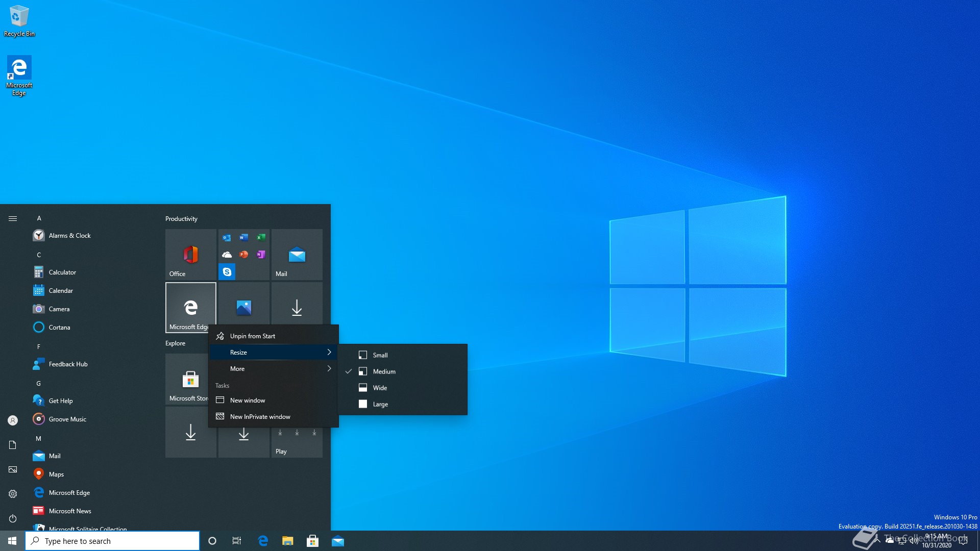Jump to letter A header
This screenshot has height=551, width=980.
pyautogui.click(x=39, y=218)
